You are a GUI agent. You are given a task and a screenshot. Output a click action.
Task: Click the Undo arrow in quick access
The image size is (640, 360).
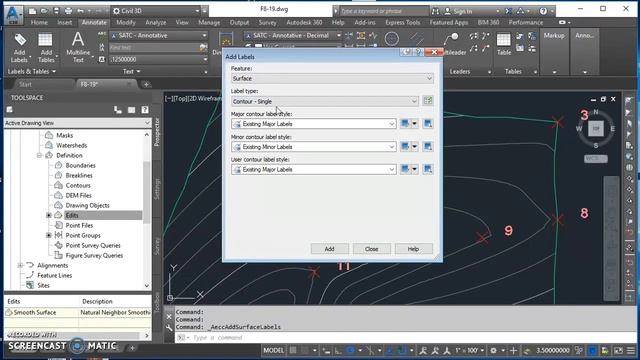(80, 11)
